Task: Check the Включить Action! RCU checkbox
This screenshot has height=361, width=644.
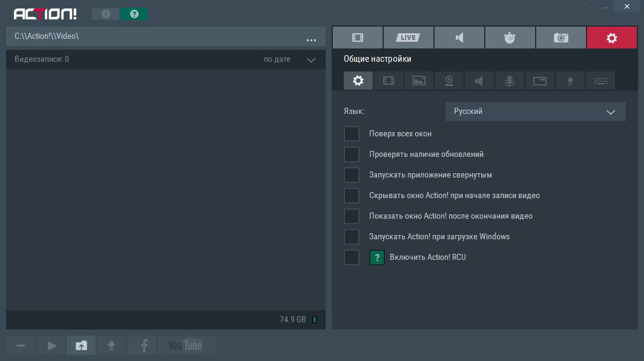Action: 352,257
